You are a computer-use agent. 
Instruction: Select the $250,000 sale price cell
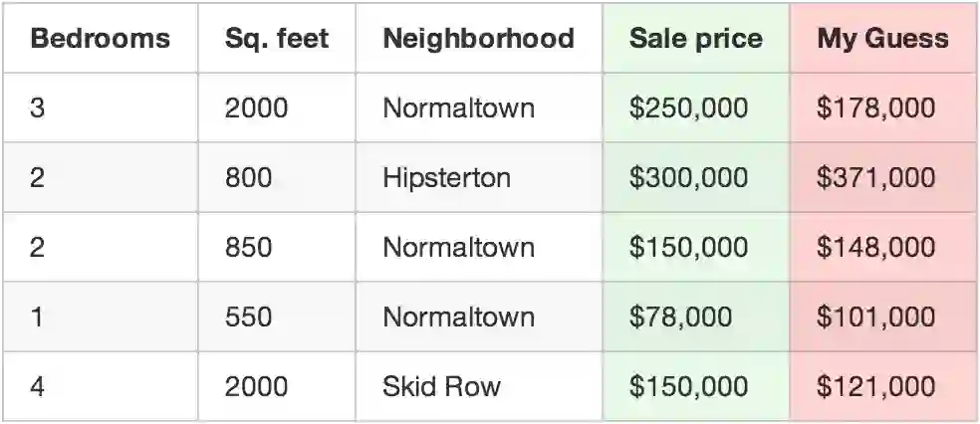point(688,108)
